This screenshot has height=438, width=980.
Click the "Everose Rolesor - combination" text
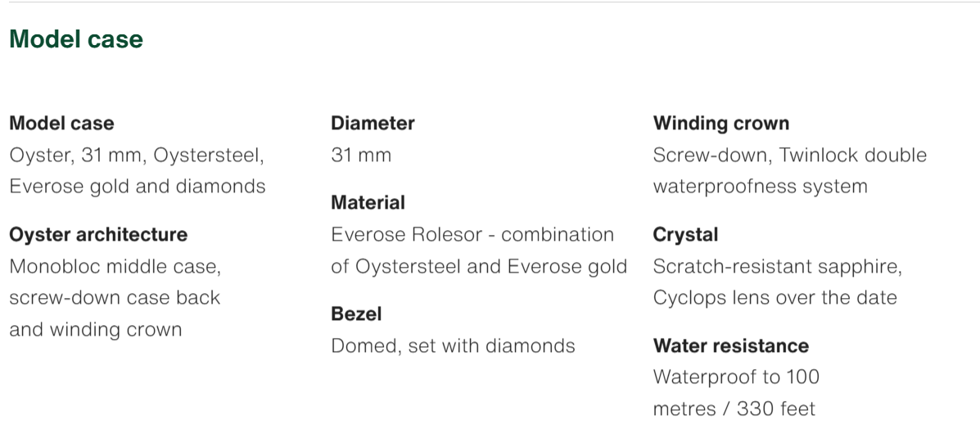point(472,235)
